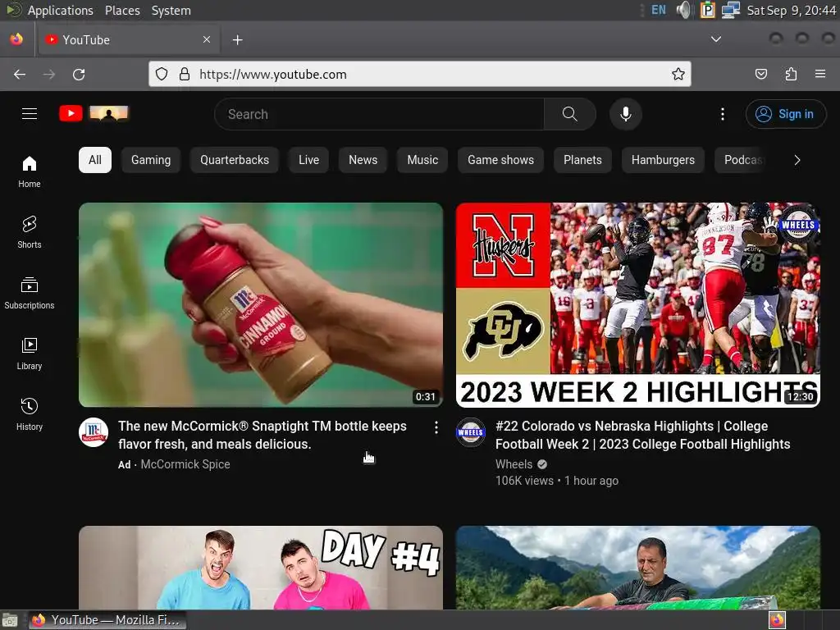Open YouTube settings three-dot menu
The height and width of the screenshot is (630, 840).
pos(722,113)
